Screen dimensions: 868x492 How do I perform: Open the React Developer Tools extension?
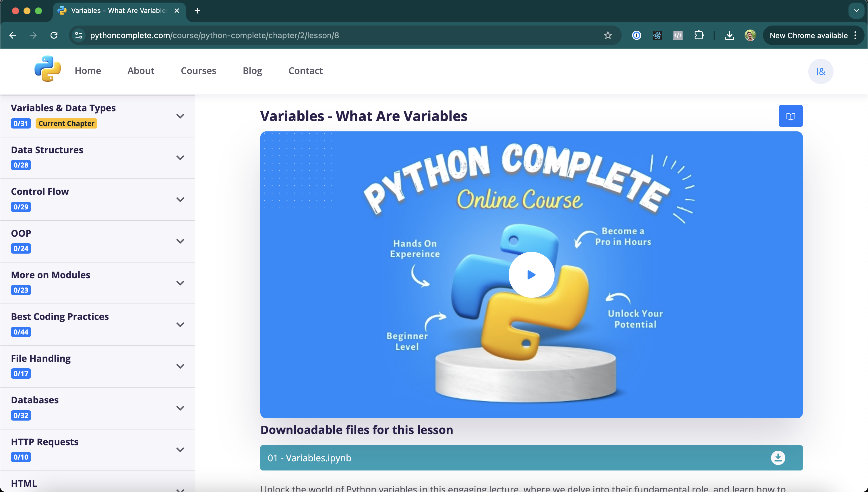[x=657, y=35]
